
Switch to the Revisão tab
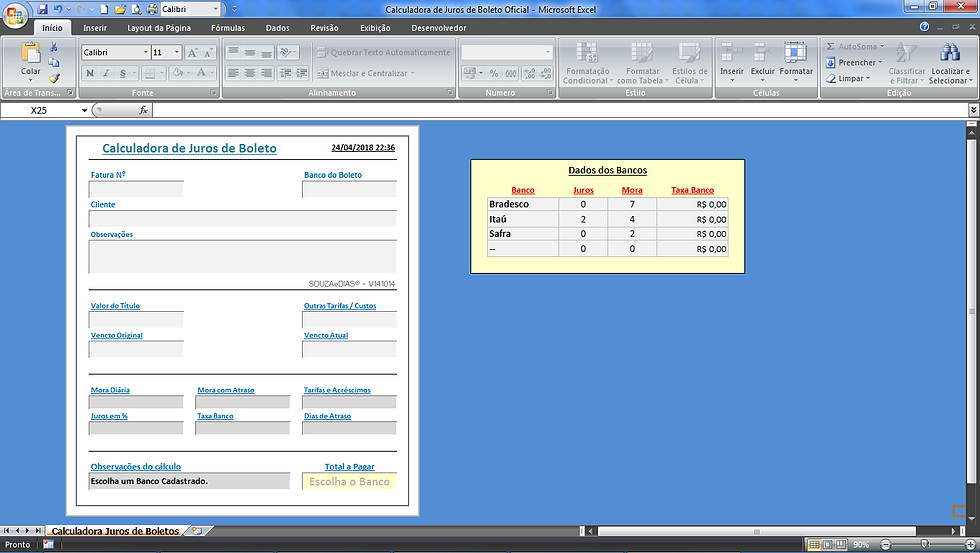tap(324, 28)
